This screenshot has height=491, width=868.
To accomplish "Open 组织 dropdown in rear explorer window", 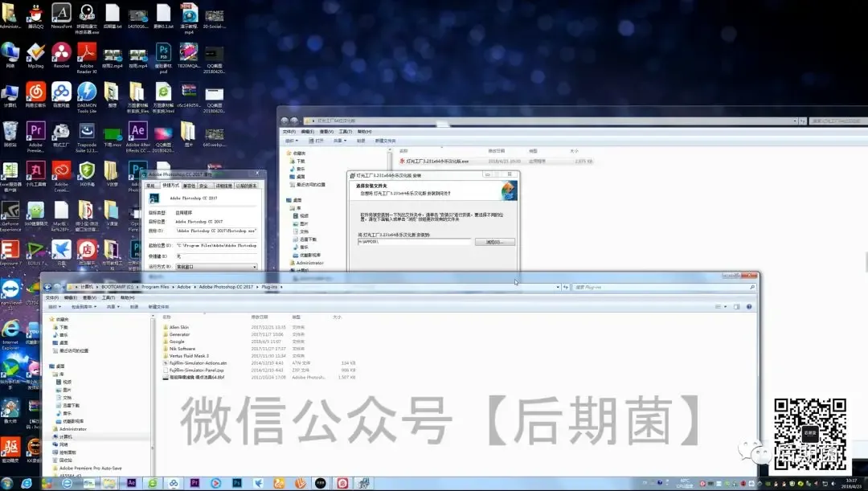I will [x=292, y=141].
